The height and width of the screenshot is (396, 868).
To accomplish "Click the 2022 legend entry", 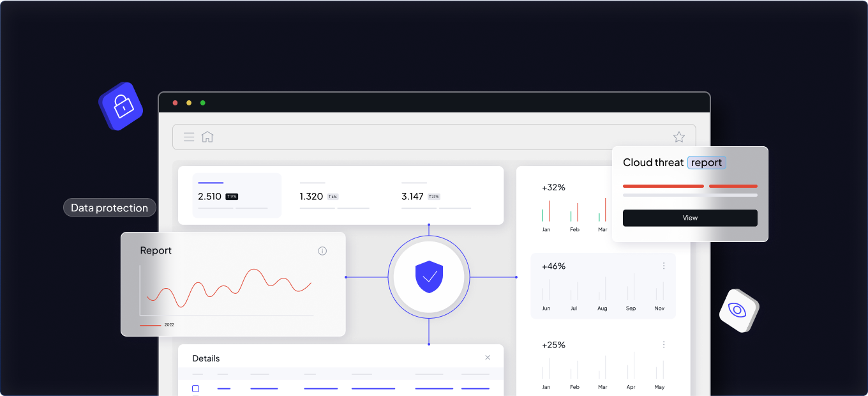I will point(157,325).
